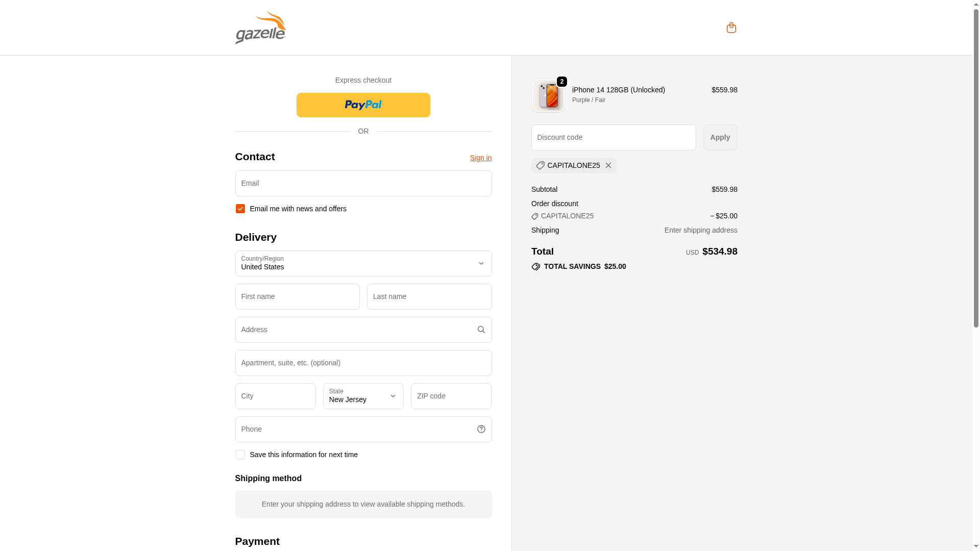Click the total savings tag icon
Viewport: 980px width, 551px height.
(535, 267)
